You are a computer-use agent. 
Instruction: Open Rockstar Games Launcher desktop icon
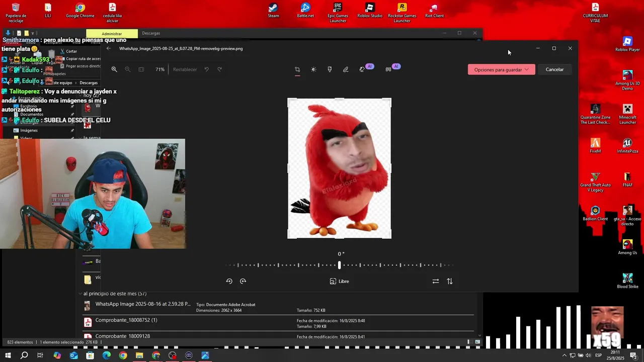click(x=402, y=12)
